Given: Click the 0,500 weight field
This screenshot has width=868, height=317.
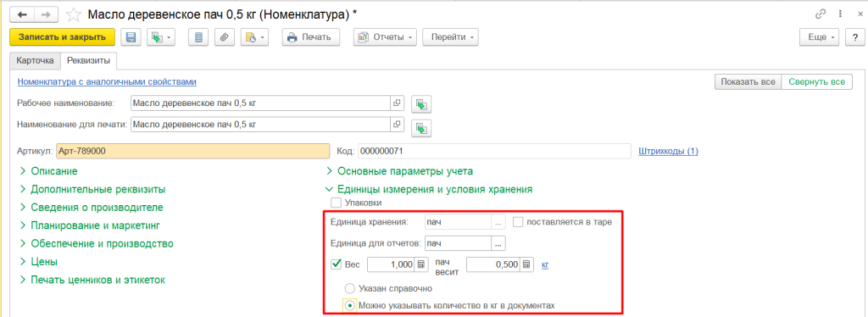Looking at the screenshot, I should pos(492,264).
